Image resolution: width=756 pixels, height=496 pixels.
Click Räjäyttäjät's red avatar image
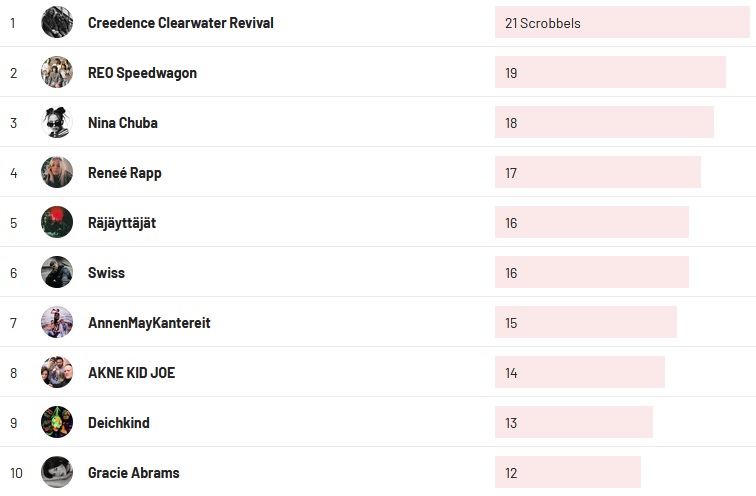tap(57, 222)
